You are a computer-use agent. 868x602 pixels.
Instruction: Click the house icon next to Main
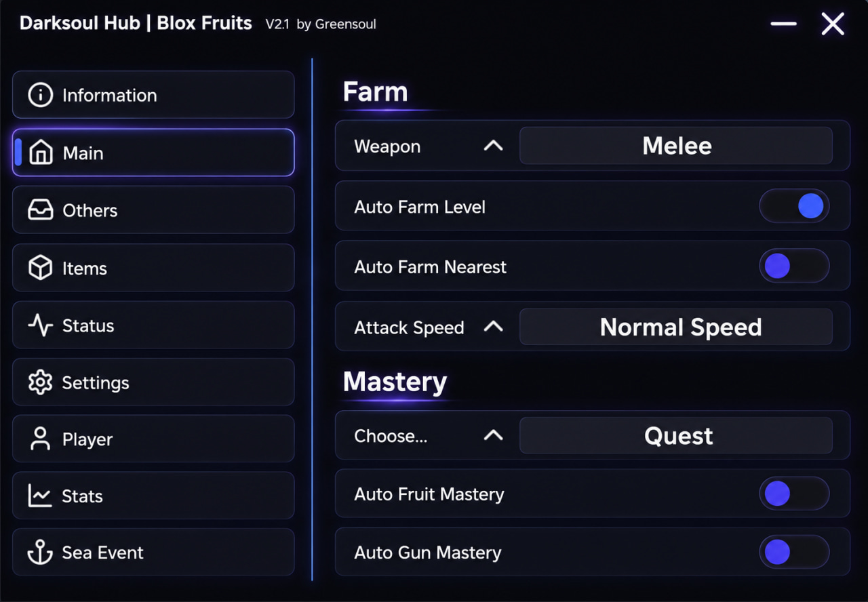click(x=41, y=153)
